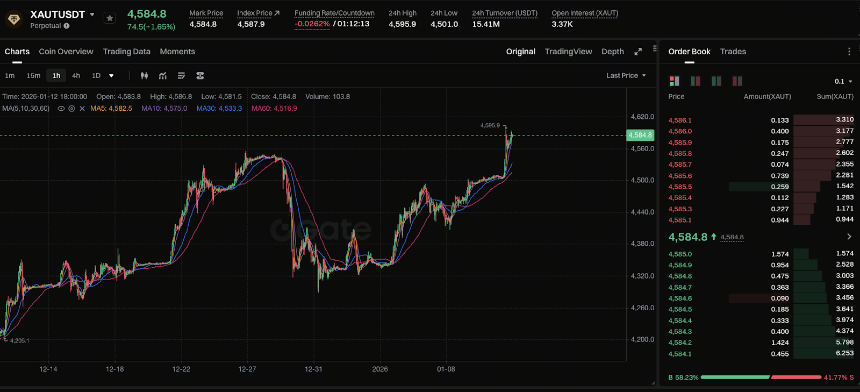Click the Mark Price label
Viewport: 860px width, 392px height.
point(206,13)
